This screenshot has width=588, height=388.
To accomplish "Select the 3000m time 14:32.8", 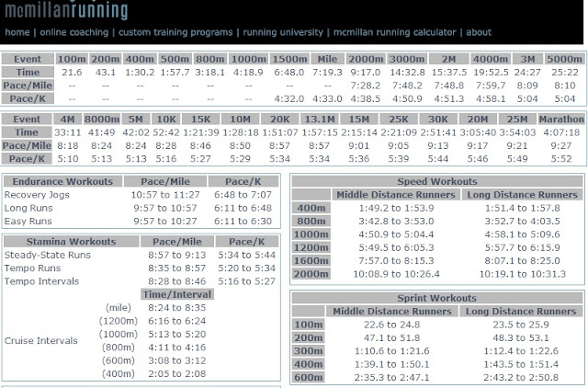I will point(407,72).
